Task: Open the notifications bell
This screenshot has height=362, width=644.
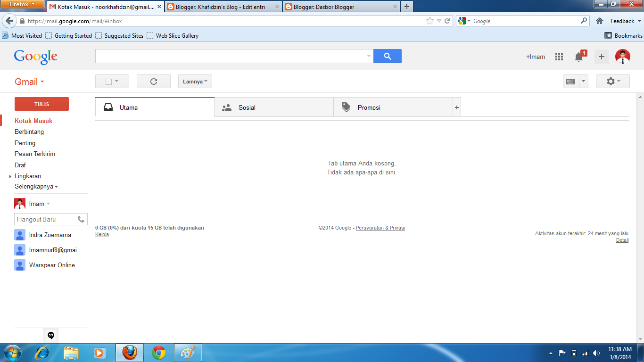Action: [x=579, y=57]
